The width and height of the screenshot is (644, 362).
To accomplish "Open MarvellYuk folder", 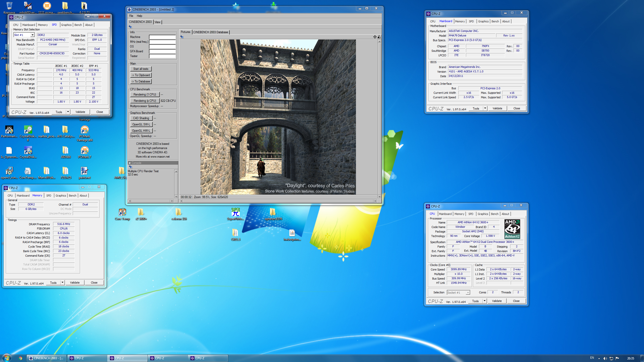I will (x=47, y=173).
